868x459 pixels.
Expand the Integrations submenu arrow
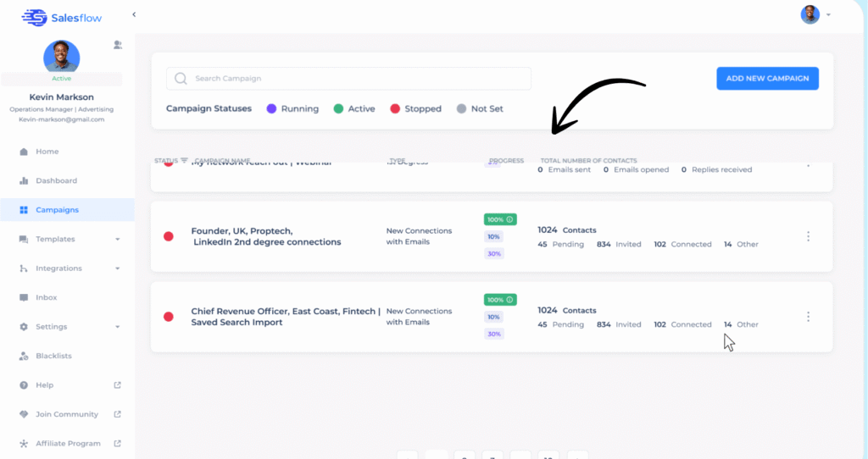pos(117,268)
